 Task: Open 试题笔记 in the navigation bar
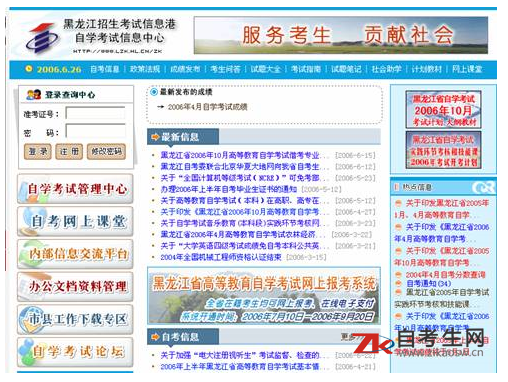(x=346, y=69)
